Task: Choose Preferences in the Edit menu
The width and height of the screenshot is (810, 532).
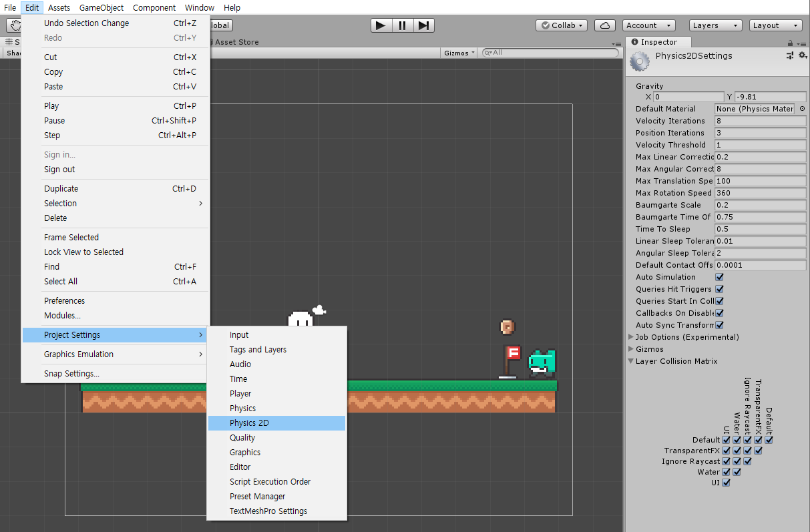Action: point(116,301)
